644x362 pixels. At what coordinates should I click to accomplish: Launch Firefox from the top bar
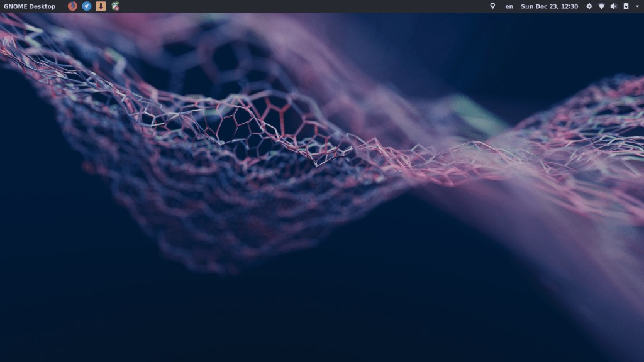tap(72, 6)
